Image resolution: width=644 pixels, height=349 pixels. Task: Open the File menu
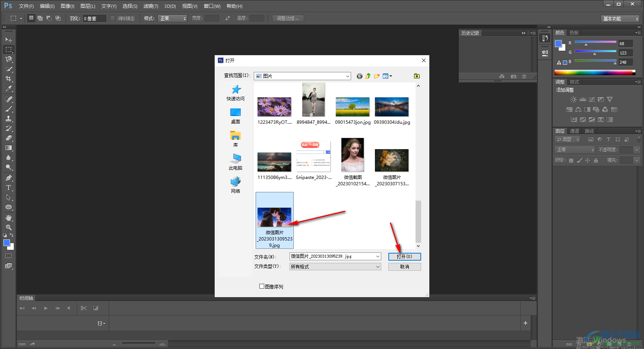(x=26, y=6)
